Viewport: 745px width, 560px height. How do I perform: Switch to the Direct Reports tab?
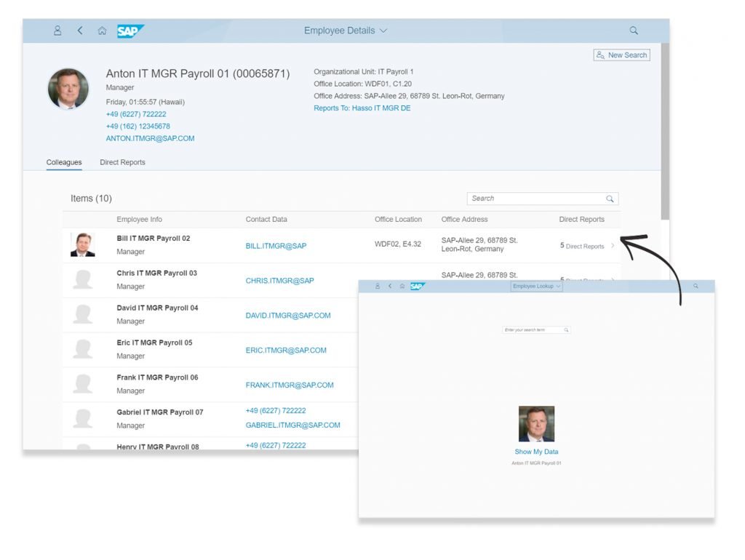pyautogui.click(x=122, y=162)
